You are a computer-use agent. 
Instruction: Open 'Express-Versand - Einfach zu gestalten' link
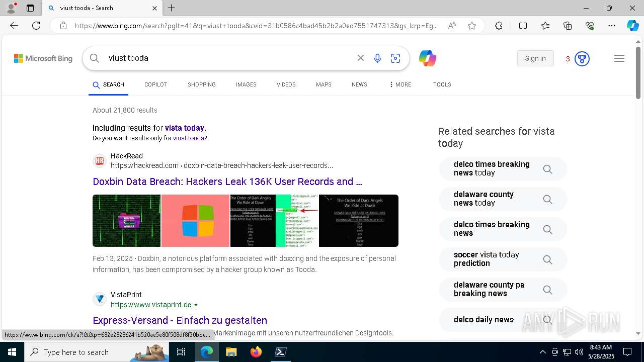(180, 320)
